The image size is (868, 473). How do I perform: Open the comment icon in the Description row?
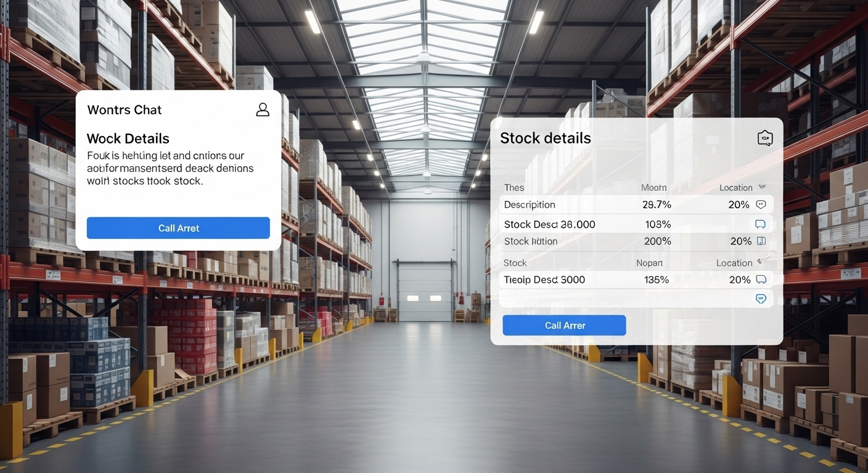pos(761,204)
